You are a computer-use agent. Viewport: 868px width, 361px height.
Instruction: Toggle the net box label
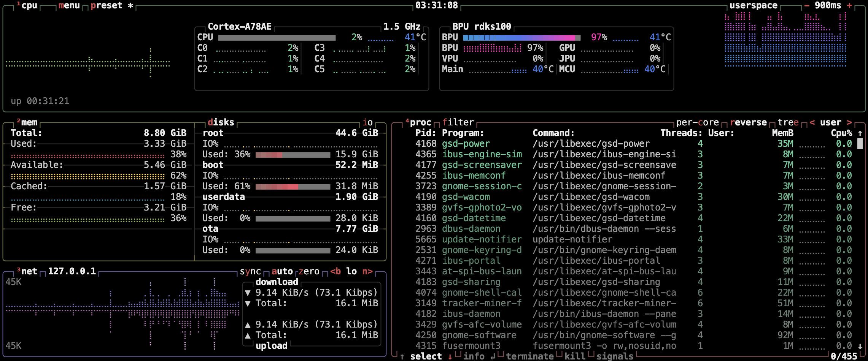tap(27, 271)
